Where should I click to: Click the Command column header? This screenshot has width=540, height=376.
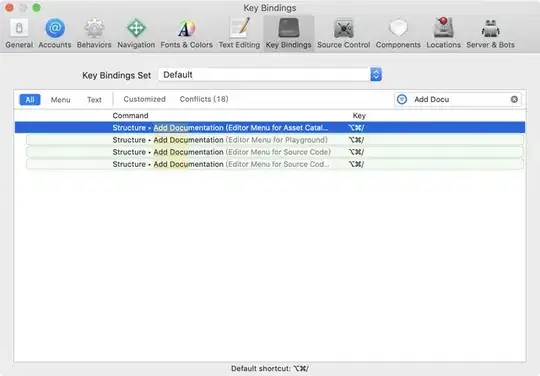pyautogui.click(x=130, y=116)
